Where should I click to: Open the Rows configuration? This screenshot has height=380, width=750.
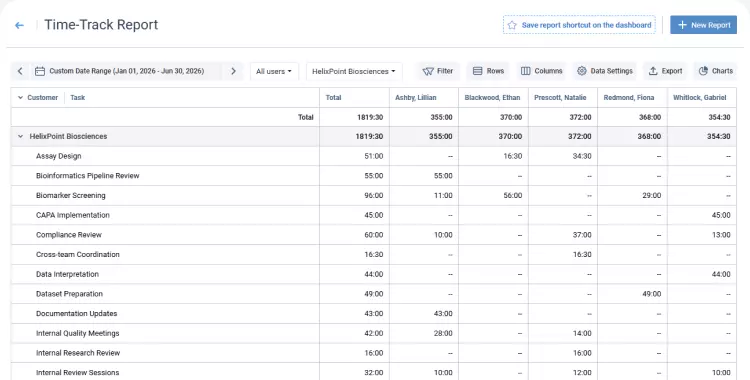click(488, 71)
